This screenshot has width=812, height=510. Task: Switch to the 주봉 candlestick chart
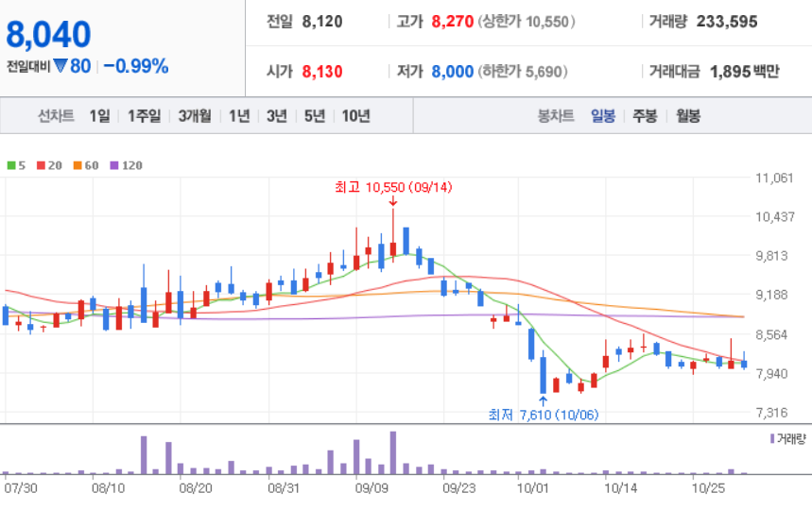click(x=645, y=116)
